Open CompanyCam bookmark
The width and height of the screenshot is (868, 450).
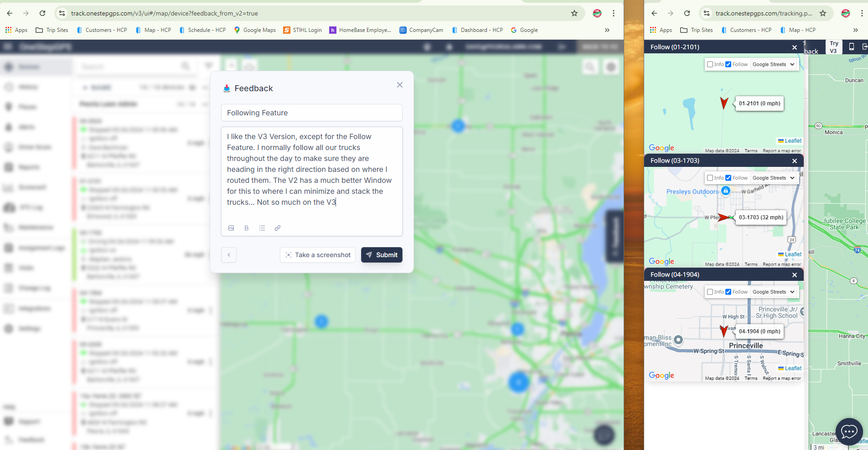421,30
